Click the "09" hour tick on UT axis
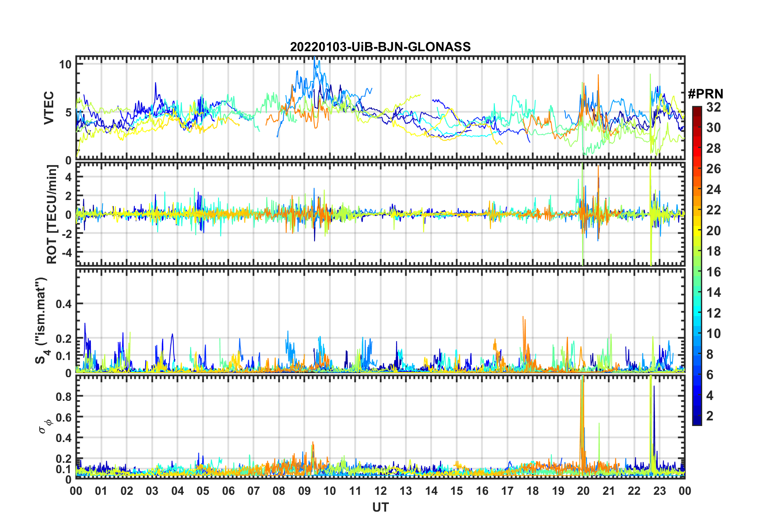This screenshot has width=761, height=532. (304, 491)
